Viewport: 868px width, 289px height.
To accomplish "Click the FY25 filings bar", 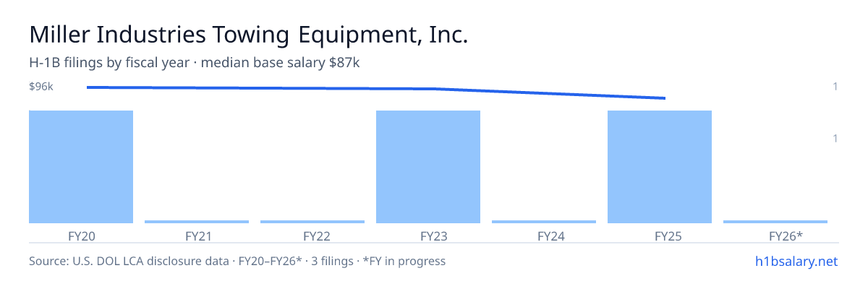I will point(660,167).
